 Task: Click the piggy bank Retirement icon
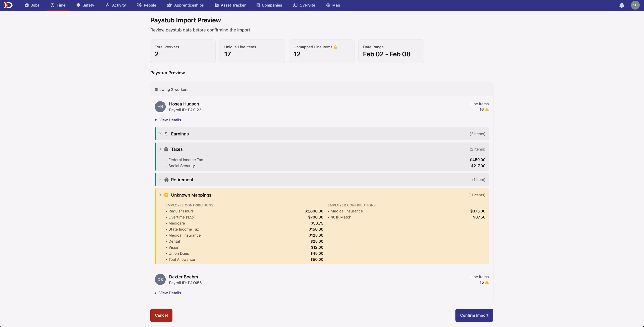pyautogui.click(x=166, y=180)
